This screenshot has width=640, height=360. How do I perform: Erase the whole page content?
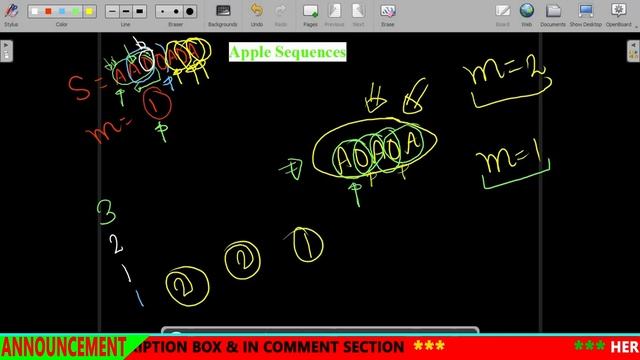(387, 11)
